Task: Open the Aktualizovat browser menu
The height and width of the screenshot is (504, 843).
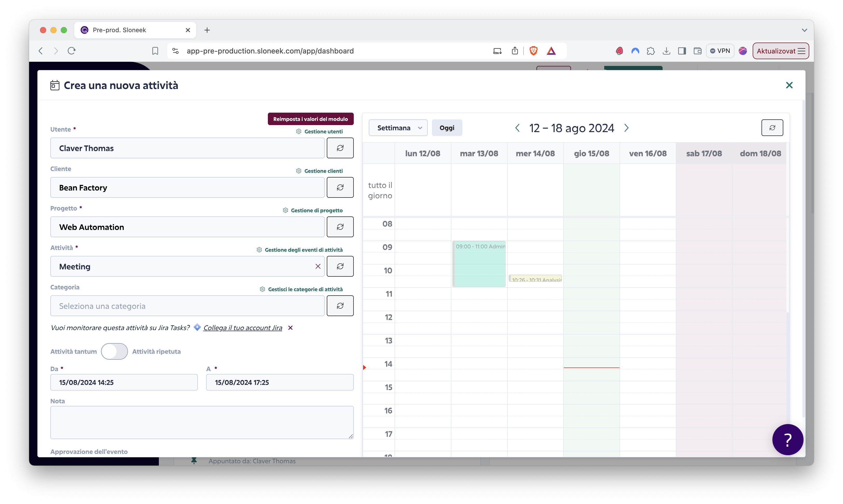Action: (780, 51)
